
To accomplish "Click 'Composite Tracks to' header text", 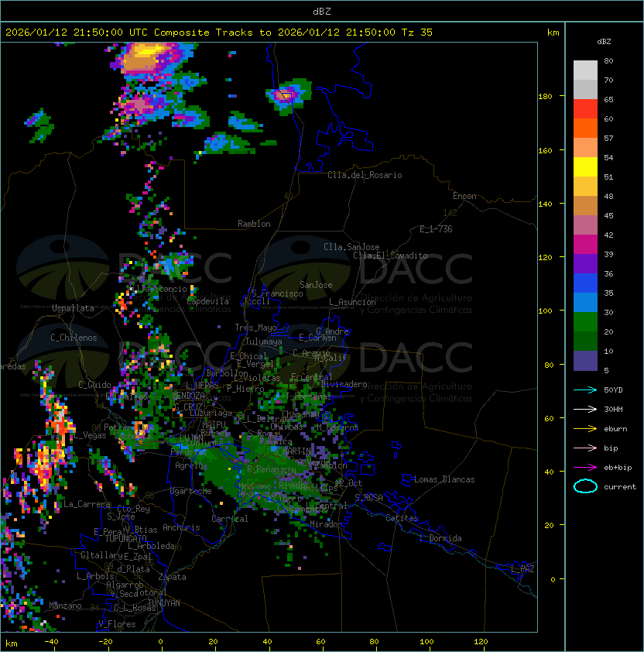I will (x=212, y=33).
